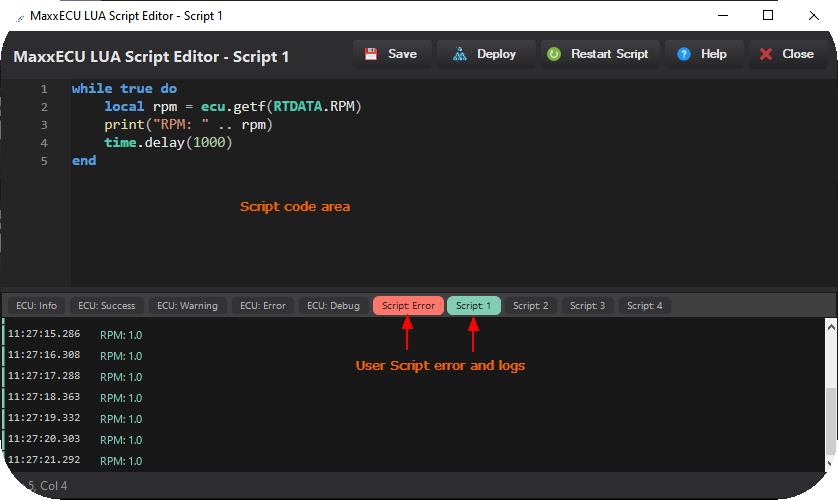Switch to the ECU: Info log tab
838x500 pixels.
(x=37, y=305)
